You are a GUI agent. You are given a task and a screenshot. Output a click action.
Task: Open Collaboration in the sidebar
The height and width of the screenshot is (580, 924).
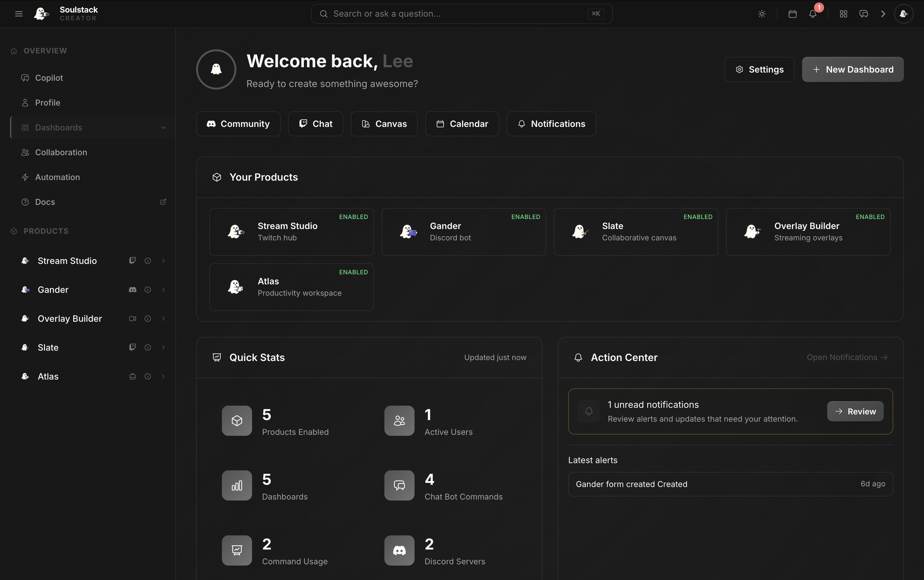click(x=92, y=152)
